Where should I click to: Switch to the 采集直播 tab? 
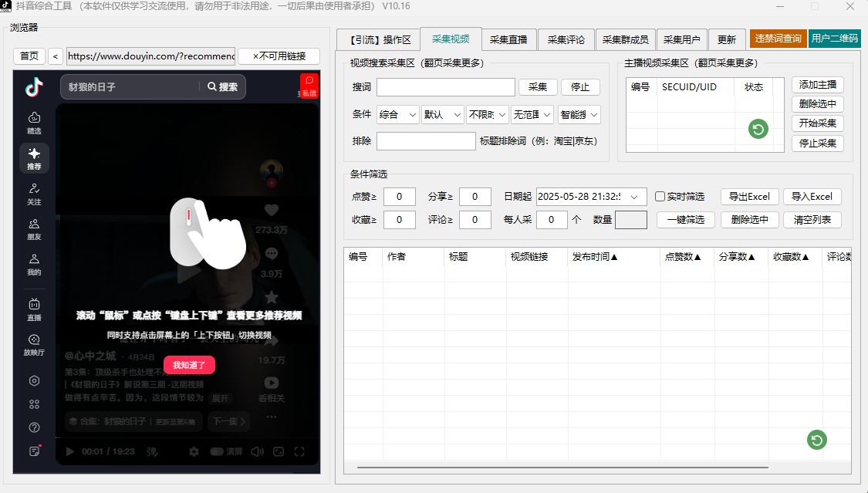[508, 40]
